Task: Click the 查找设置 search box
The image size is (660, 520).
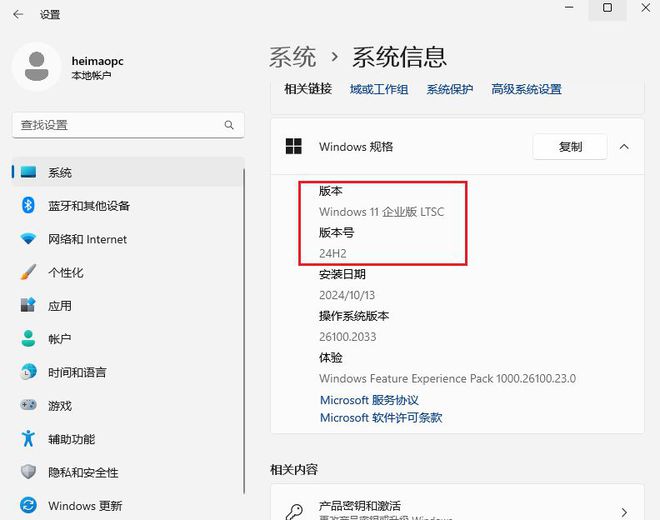Action: [128, 125]
